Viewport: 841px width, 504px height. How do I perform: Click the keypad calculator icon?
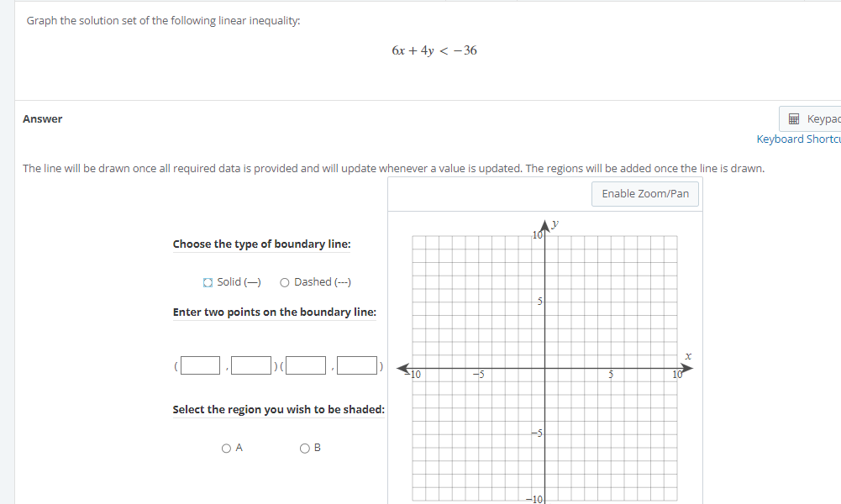coord(794,118)
